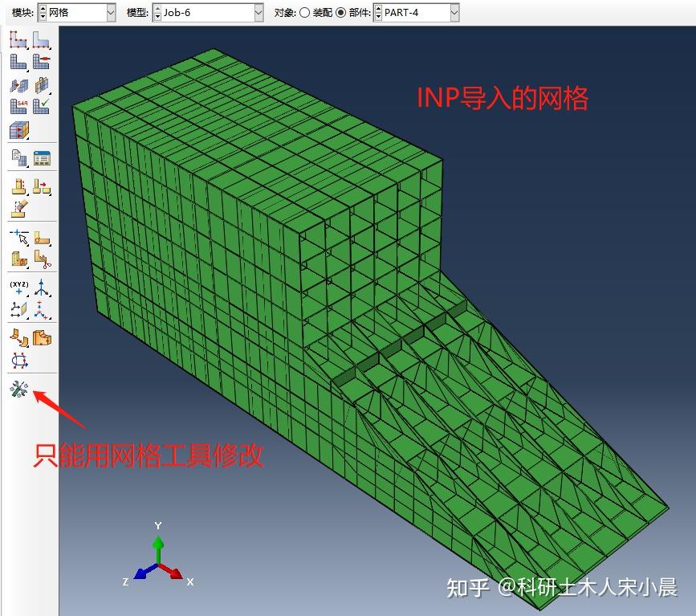Select the Create Datum Point XYZ tool
The height and width of the screenshot is (616, 696).
[x=18, y=288]
